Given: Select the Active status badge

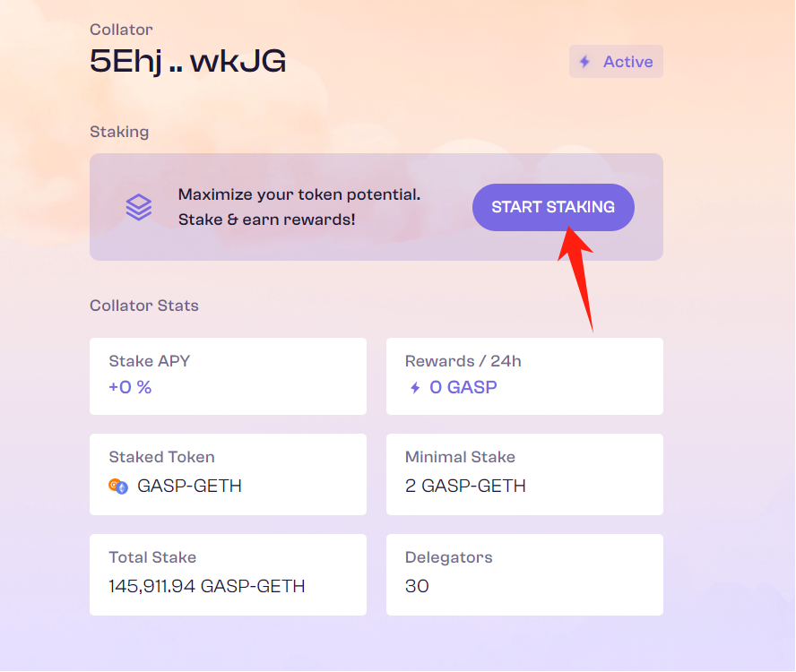Looking at the screenshot, I should tap(616, 62).
